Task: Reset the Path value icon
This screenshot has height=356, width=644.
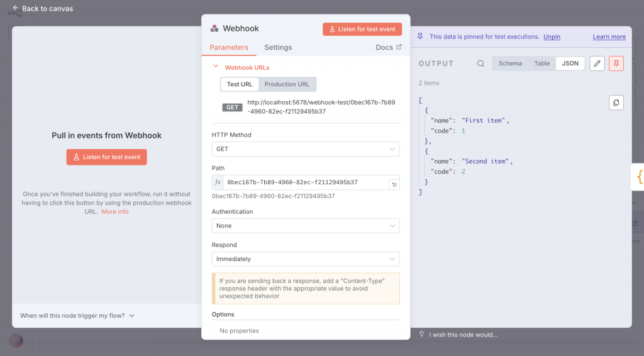Action: 394,184
